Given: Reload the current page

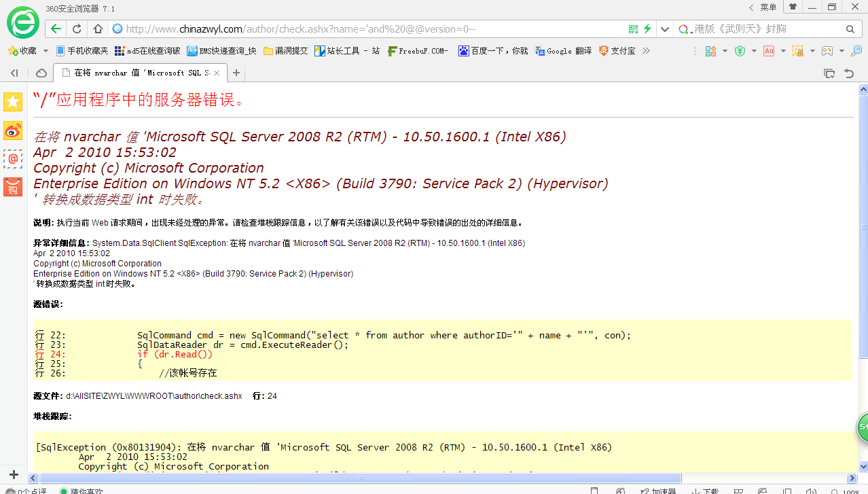Looking at the screenshot, I should tap(77, 29).
